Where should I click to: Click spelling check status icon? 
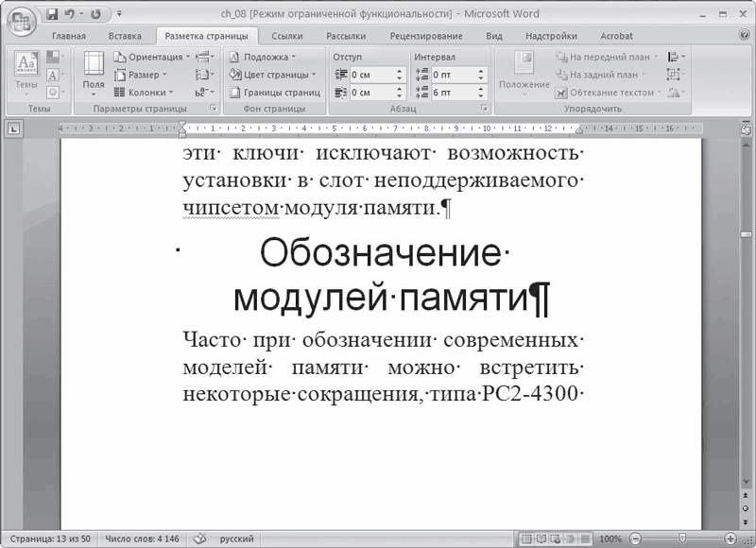[200, 539]
